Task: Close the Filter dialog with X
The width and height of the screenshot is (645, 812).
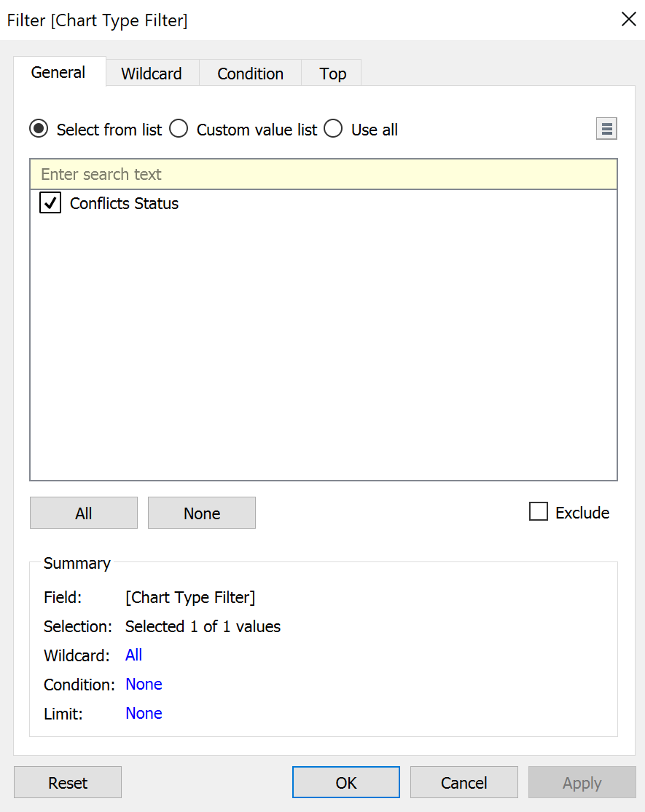Action: [628, 20]
